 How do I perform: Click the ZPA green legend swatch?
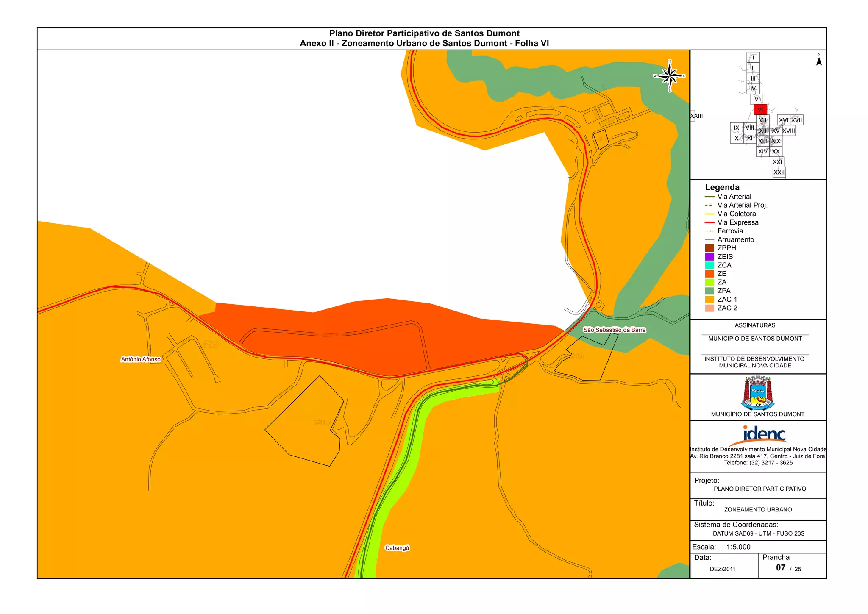709,291
